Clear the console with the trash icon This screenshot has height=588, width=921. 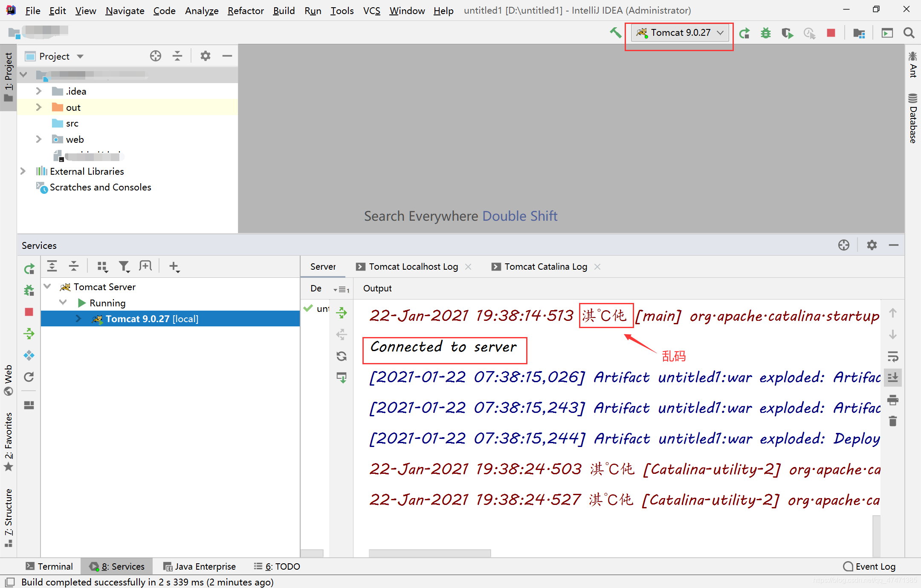(x=893, y=421)
